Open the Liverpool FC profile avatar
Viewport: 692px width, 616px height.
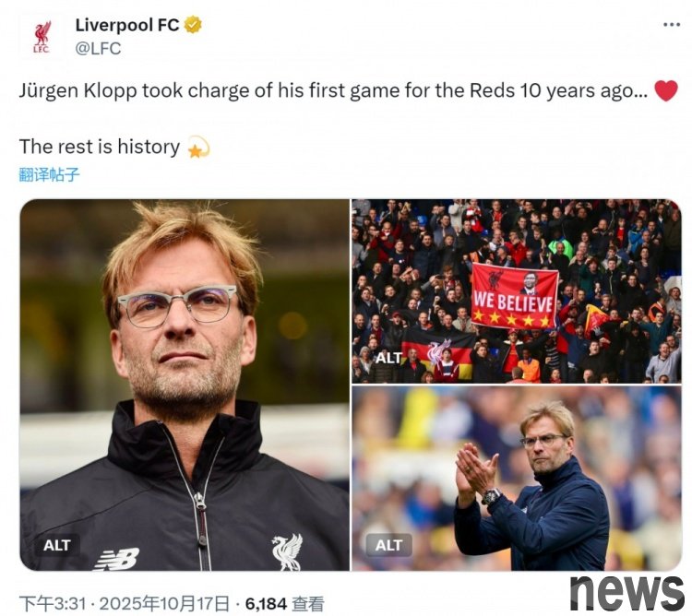pos(42,38)
